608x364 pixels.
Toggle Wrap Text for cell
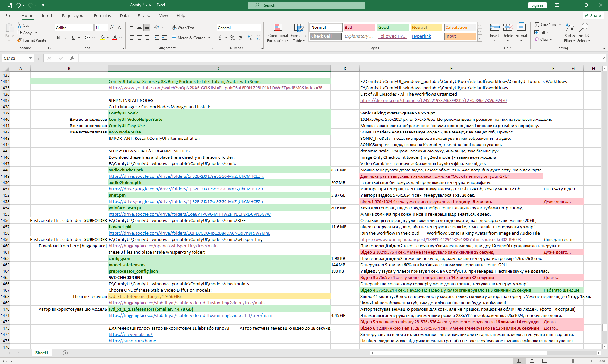(183, 28)
